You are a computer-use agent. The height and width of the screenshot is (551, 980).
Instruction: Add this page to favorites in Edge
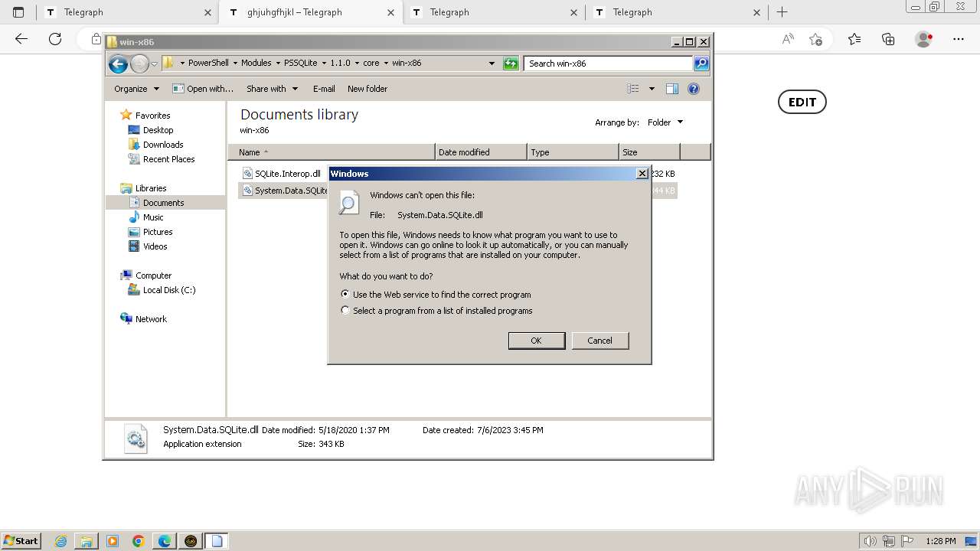pos(815,39)
